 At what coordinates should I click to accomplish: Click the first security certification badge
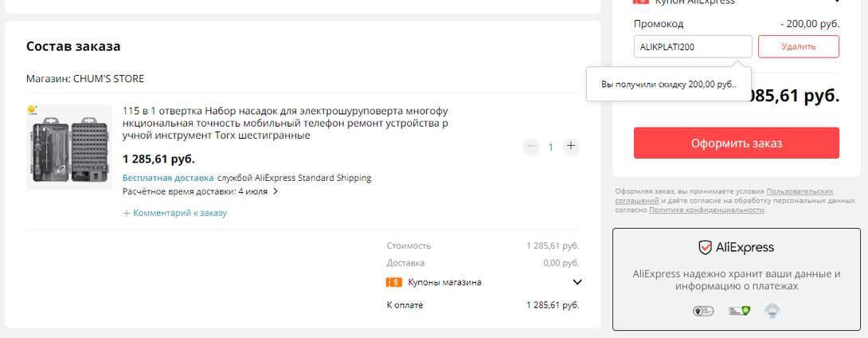pos(702,310)
